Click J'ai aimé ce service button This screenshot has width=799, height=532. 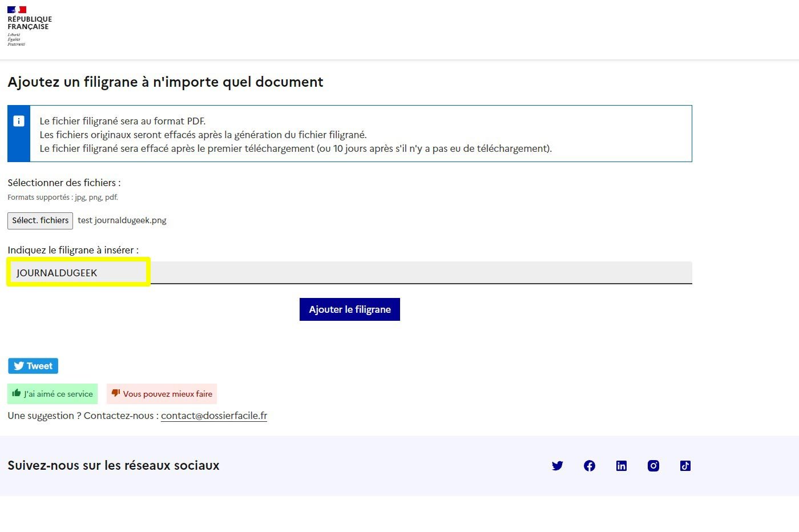53,394
